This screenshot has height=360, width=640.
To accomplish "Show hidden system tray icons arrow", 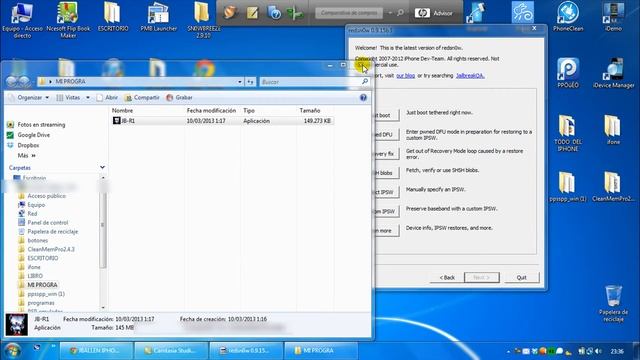I will tap(508, 351).
